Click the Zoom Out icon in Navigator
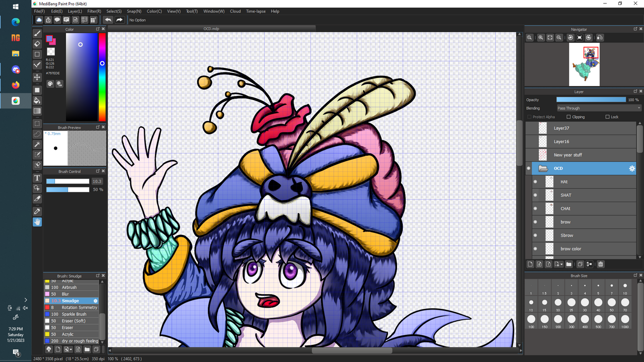The height and width of the screenshot is (362, 644). tap(559, 37)
